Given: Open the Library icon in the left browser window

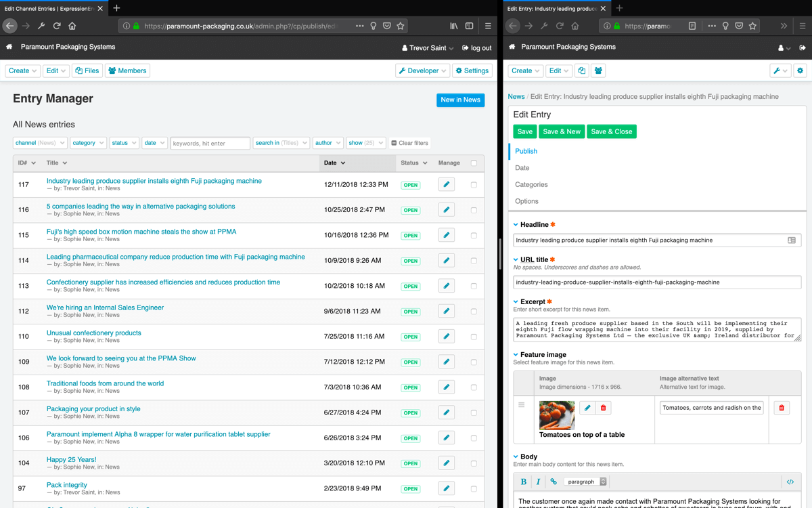Looking at the screenshot, I should click(454, 26).
